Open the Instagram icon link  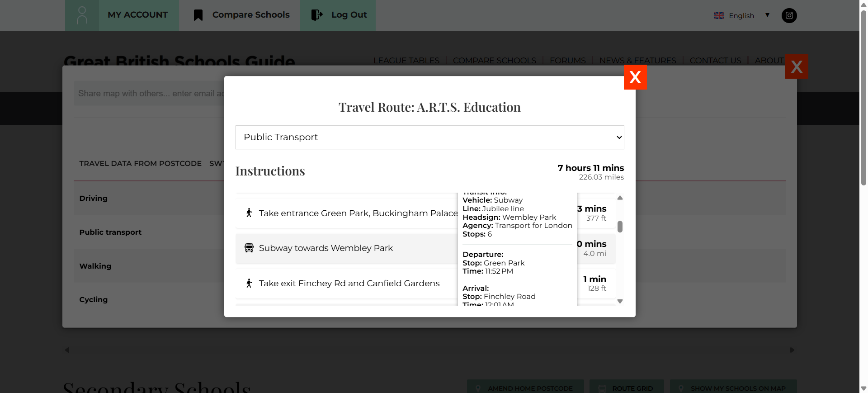[x=789, y=15]
